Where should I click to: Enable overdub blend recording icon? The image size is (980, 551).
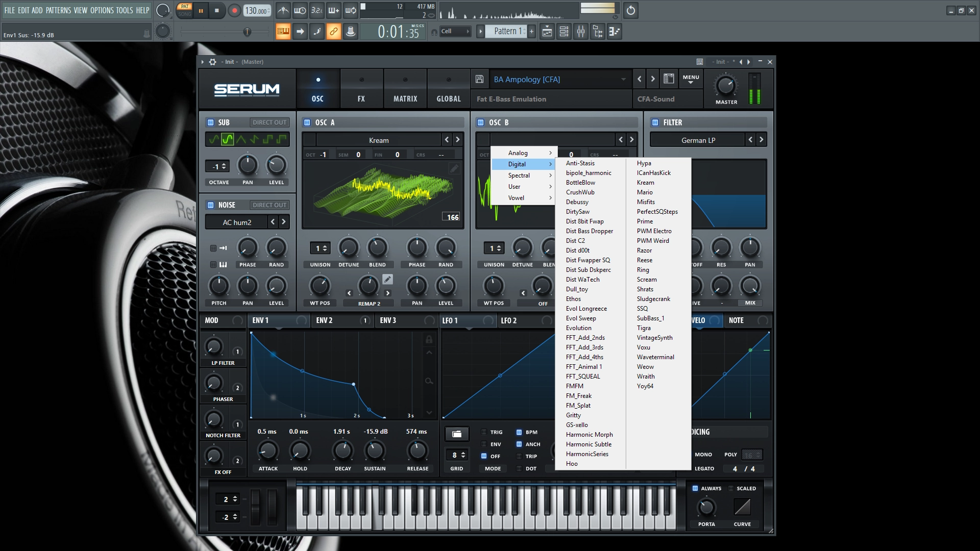point(334,10)
